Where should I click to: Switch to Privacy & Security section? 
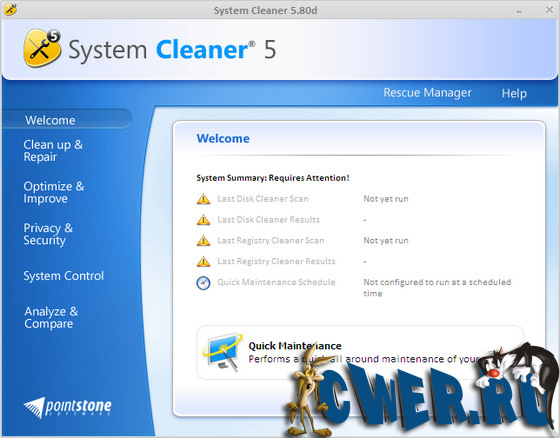(48, 234)
